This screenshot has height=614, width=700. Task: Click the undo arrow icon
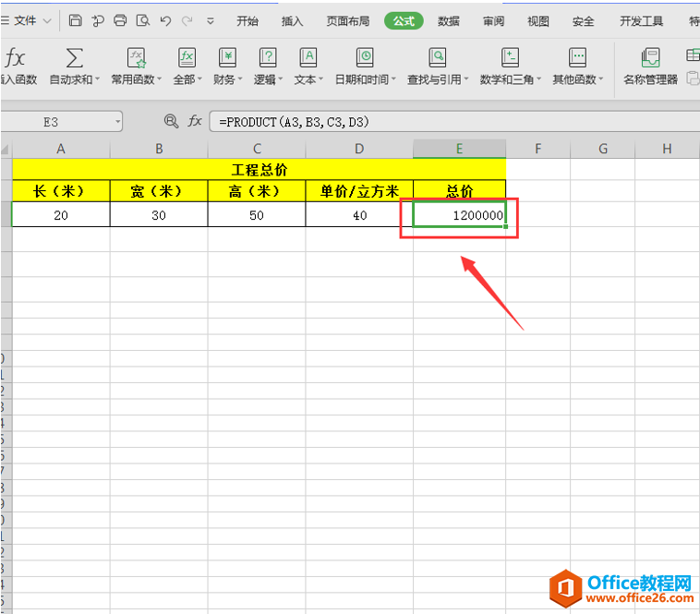(165, 20)
